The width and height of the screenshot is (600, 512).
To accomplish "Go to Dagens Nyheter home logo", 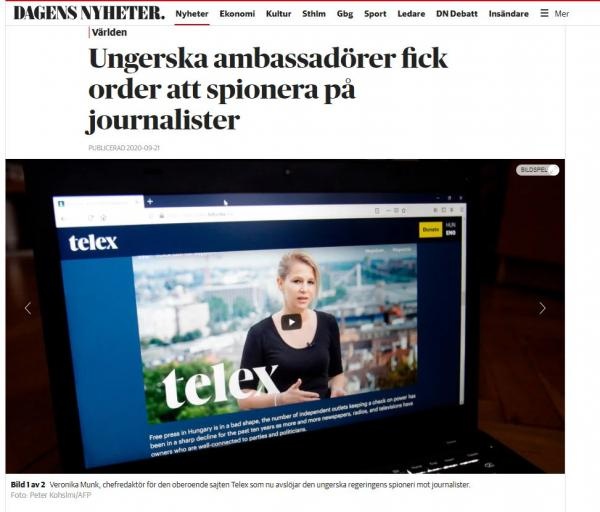I will tap(89, 13).
